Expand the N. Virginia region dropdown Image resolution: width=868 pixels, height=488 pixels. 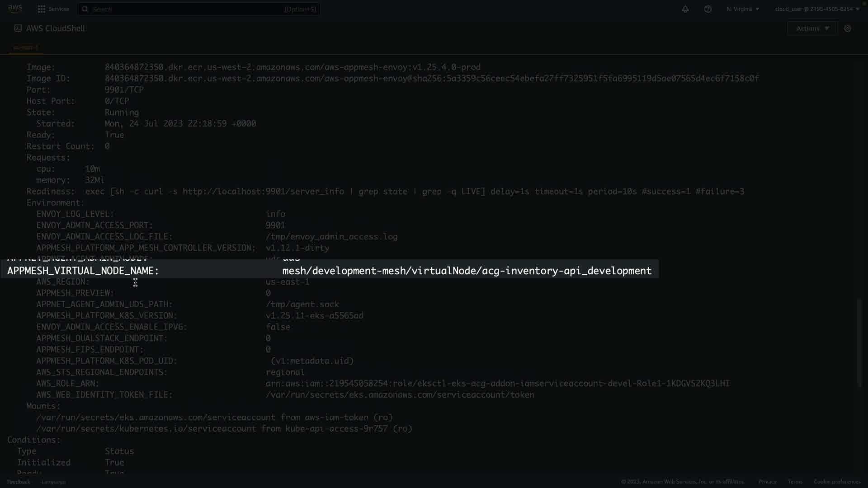(x=743, y=9)
